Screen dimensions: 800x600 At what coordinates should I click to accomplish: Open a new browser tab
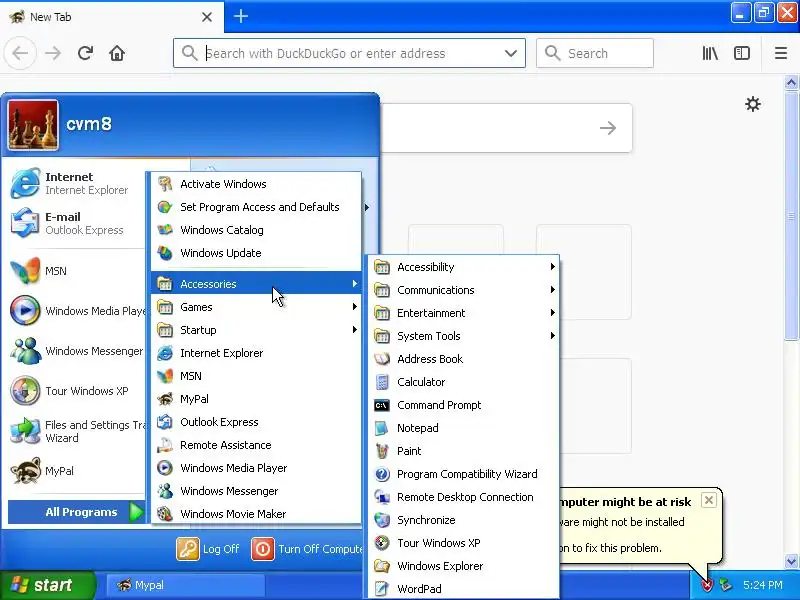click(240, 16)
